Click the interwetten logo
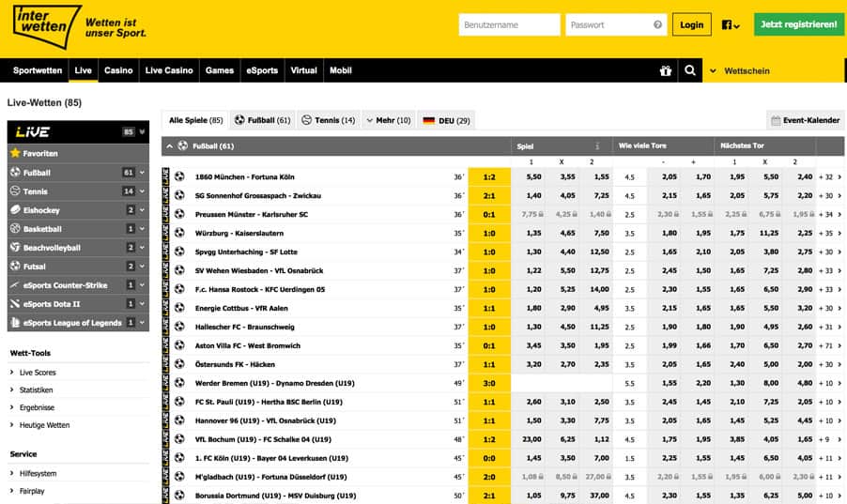The height and width of the screenshot is (504, 847). coord(48,26)
